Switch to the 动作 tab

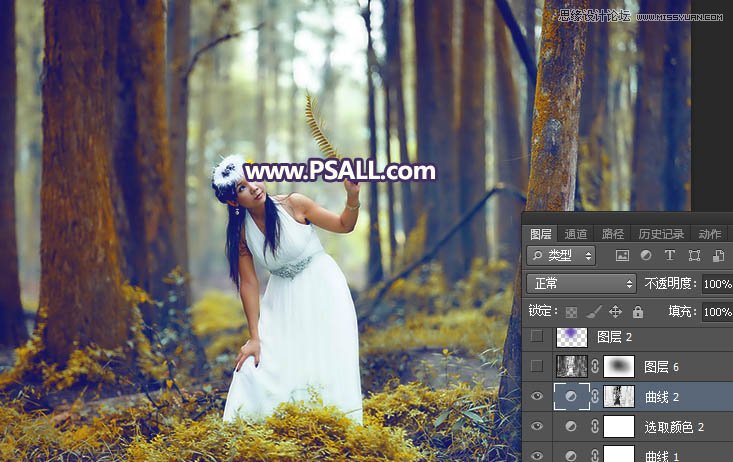[x=710, y=233]
